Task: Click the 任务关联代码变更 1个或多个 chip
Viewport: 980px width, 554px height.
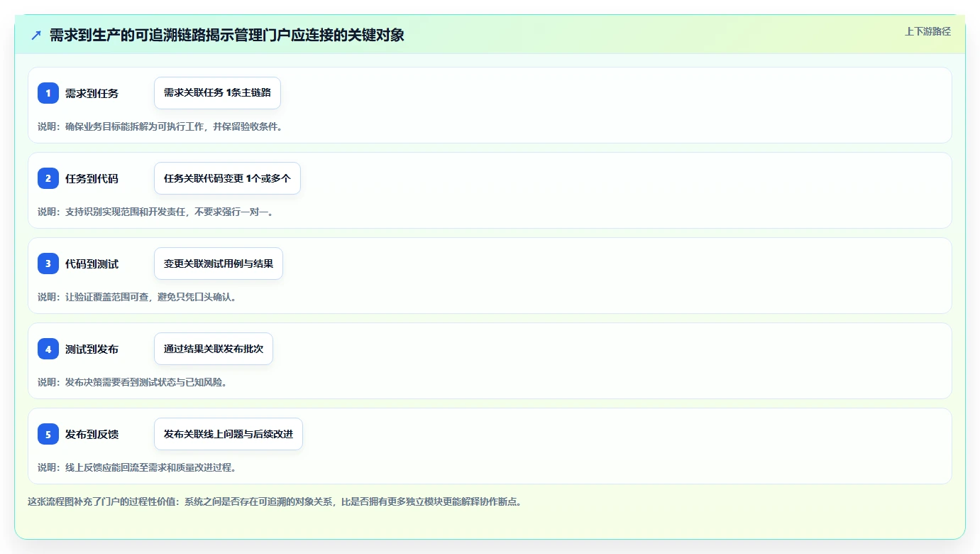Action: [227, 178]
